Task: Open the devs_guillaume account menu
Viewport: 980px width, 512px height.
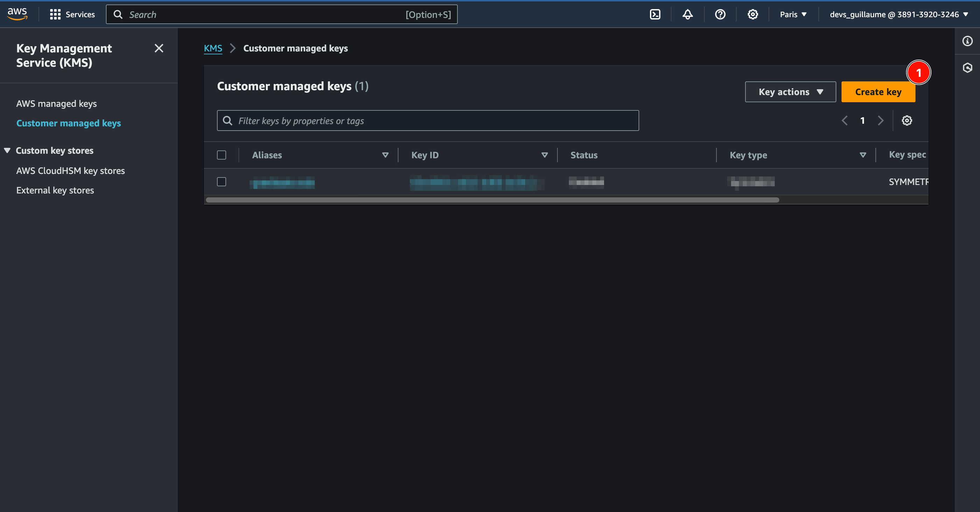Action: point(898,14)
